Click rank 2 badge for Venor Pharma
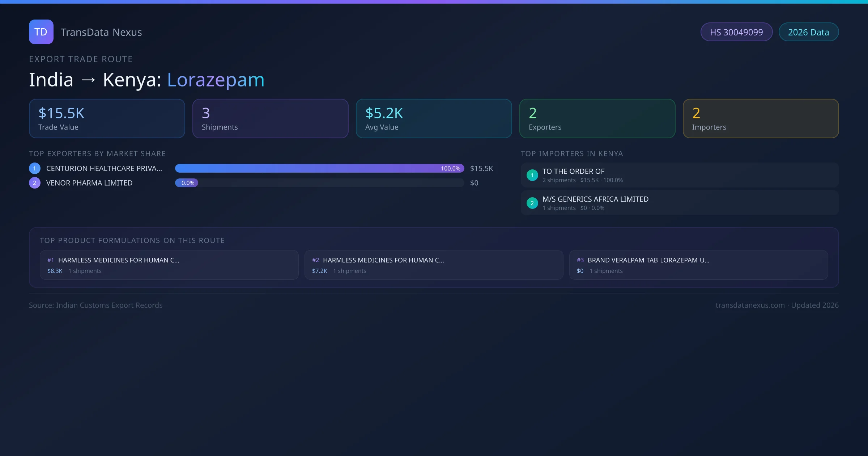The height and width of the screenshot is (456, 868). coord(35,183)
